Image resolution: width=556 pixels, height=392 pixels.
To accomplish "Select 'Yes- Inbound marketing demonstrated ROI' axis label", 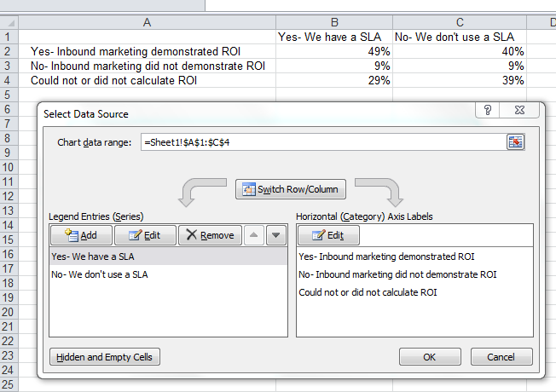I will [386, 256].
